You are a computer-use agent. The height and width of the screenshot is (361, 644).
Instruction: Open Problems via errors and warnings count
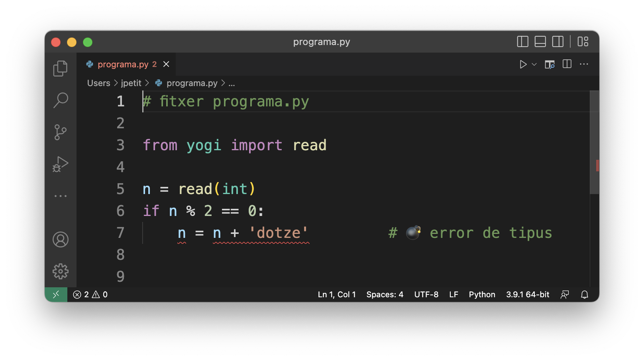point(90,294)
